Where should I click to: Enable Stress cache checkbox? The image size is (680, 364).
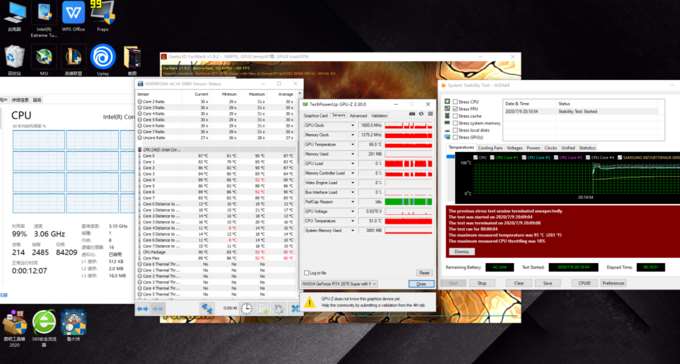455,116
